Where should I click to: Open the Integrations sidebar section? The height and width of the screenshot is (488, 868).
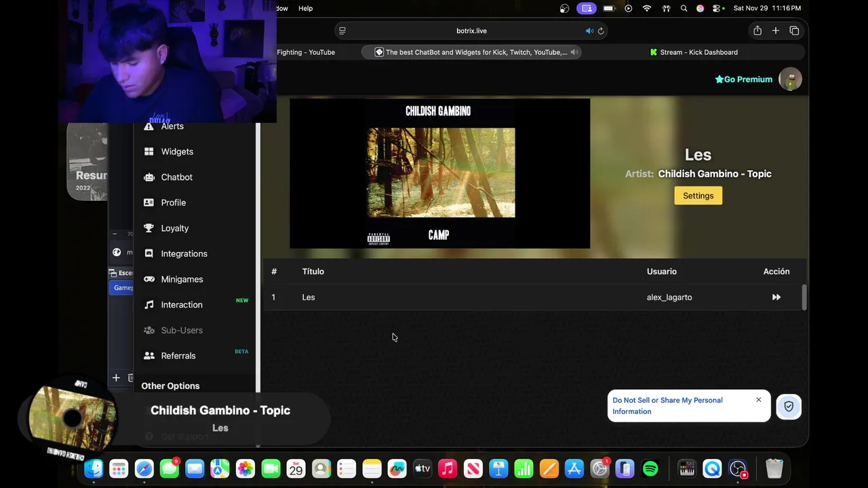pos(184,254)
